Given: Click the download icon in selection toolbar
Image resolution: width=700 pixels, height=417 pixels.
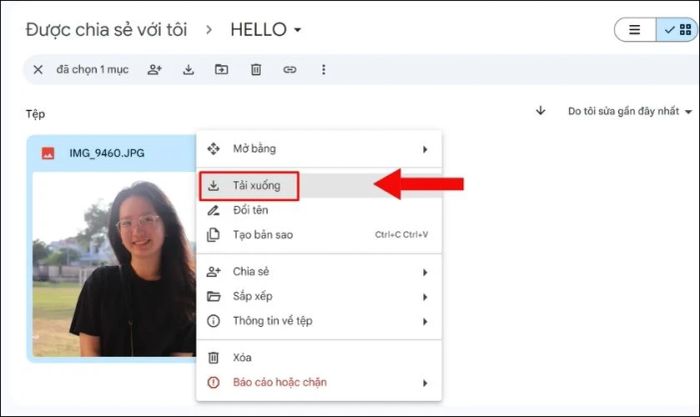Looking at the screenshot, I should [188, 70].
